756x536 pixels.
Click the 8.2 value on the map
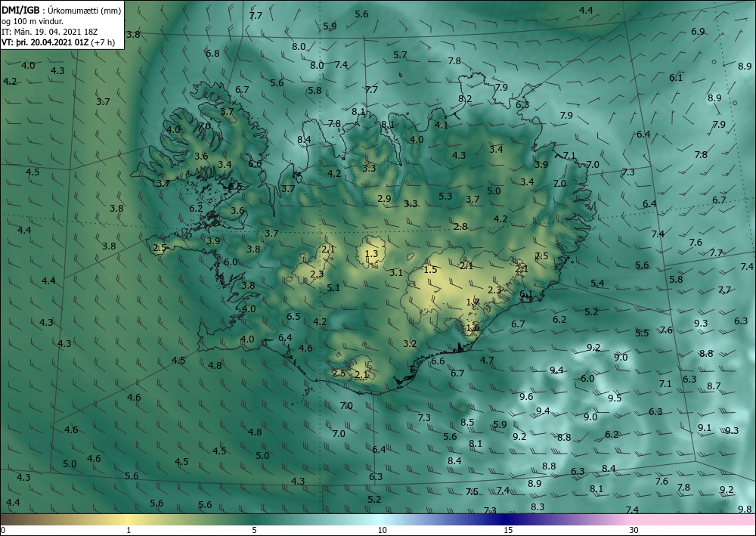pos(465,99)
